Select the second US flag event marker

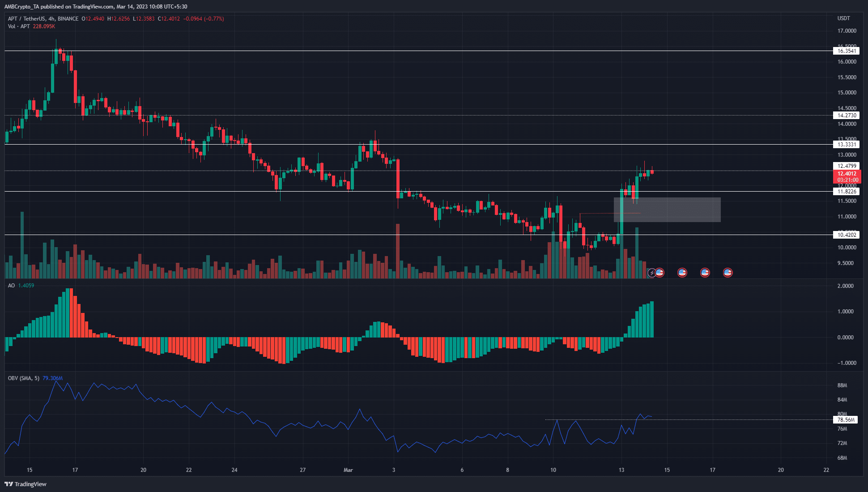tap(682, 272)
